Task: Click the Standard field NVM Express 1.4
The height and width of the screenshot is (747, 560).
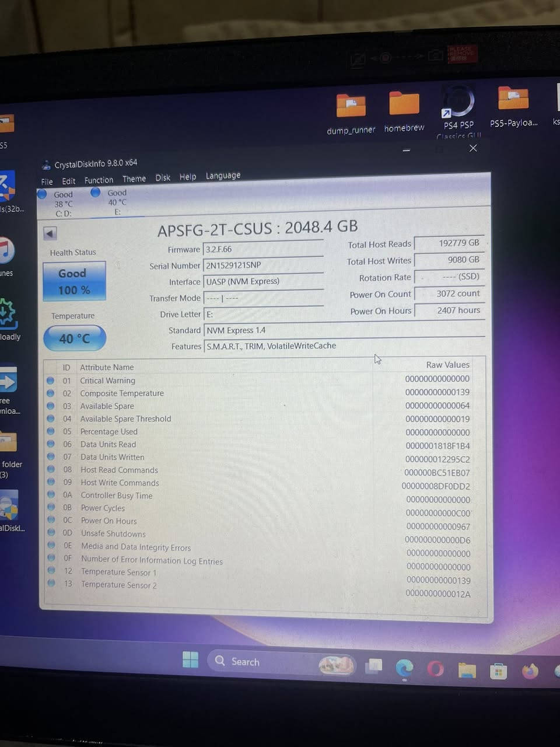Action: click(344, 330)
